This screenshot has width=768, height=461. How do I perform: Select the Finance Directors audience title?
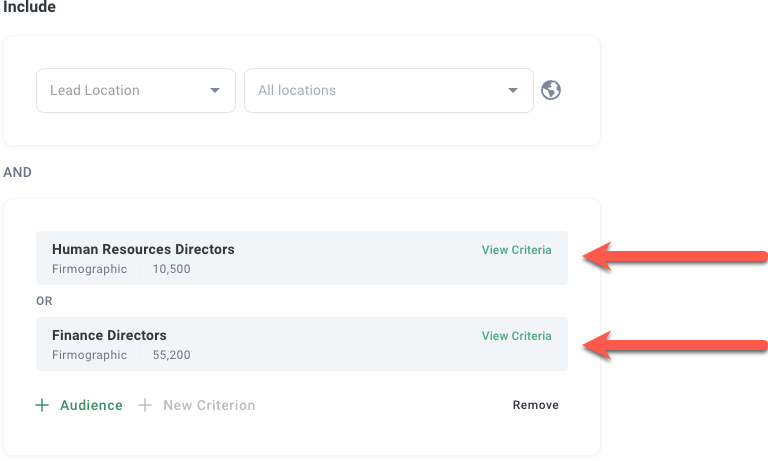tap(109, 335)
